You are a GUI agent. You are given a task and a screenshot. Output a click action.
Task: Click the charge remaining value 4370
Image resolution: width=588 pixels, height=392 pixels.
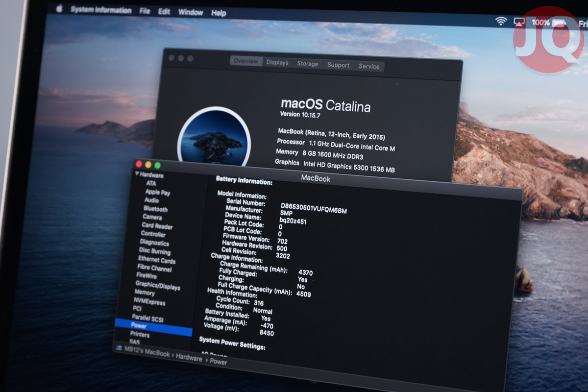point(305,272)
